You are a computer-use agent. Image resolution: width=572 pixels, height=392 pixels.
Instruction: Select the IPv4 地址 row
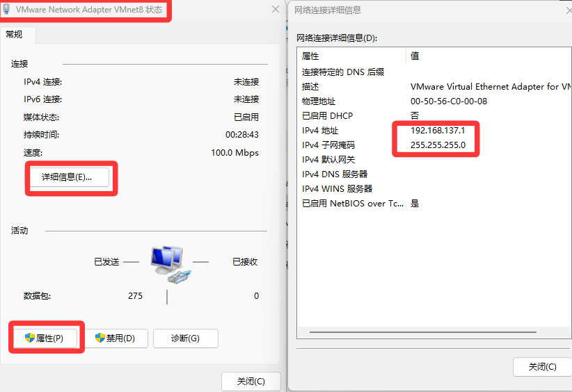434,131
